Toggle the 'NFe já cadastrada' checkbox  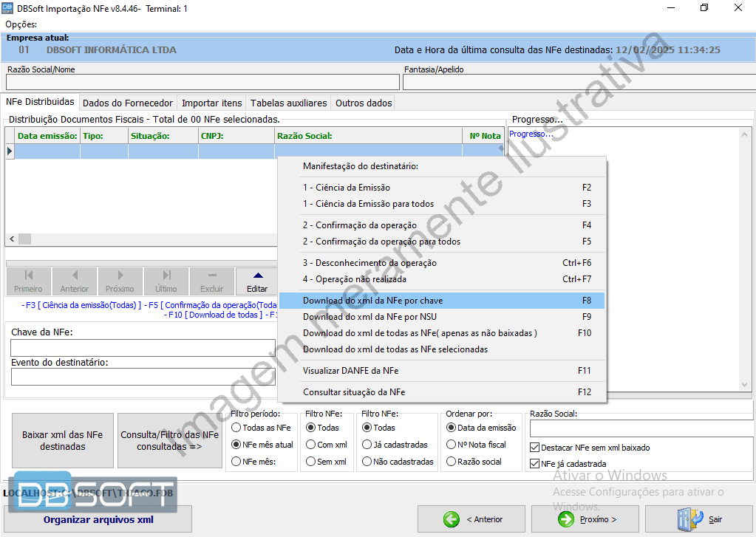pos(534,464)
